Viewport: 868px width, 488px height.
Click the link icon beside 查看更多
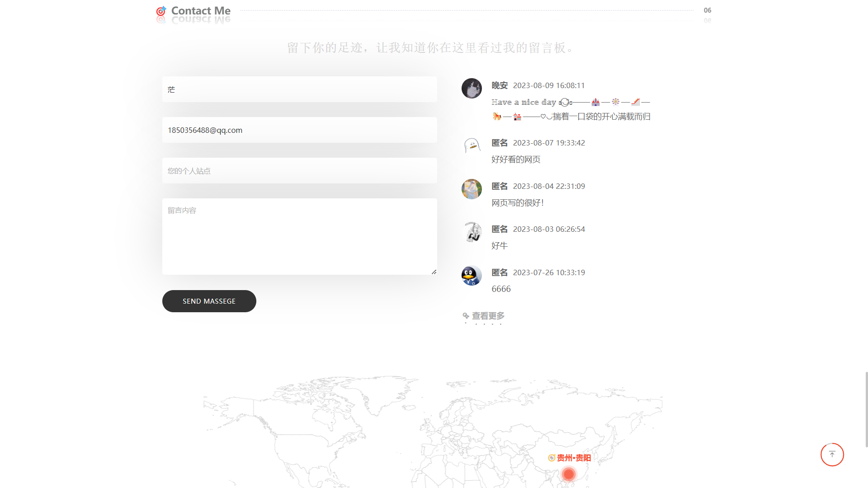pos(466,315)
